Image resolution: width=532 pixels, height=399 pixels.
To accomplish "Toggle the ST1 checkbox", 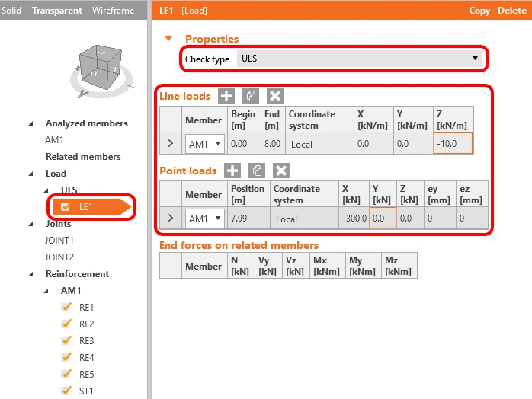I will [66, 391].
